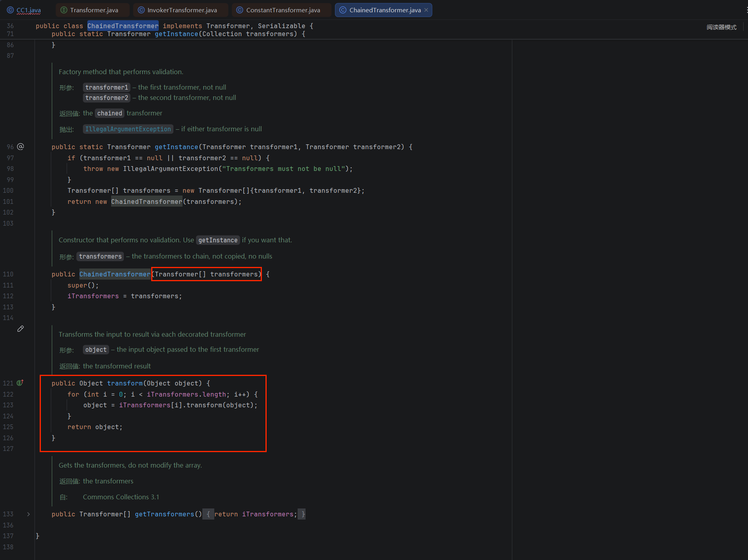Click 'Commons Collections 3.1' doc text

(x=121, y=497)
